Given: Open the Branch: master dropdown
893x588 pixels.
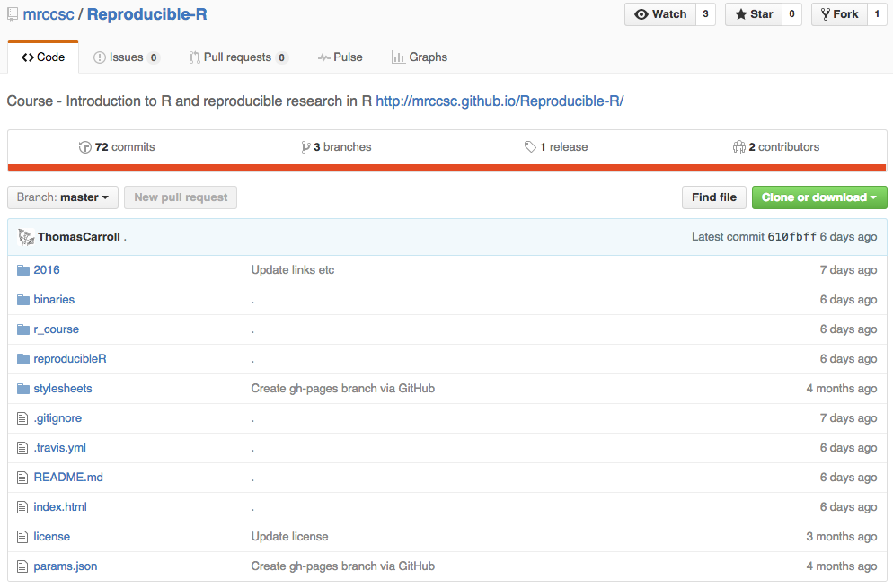Looking at the screenshot, I should pyautogui.click(x=63, y=197).
